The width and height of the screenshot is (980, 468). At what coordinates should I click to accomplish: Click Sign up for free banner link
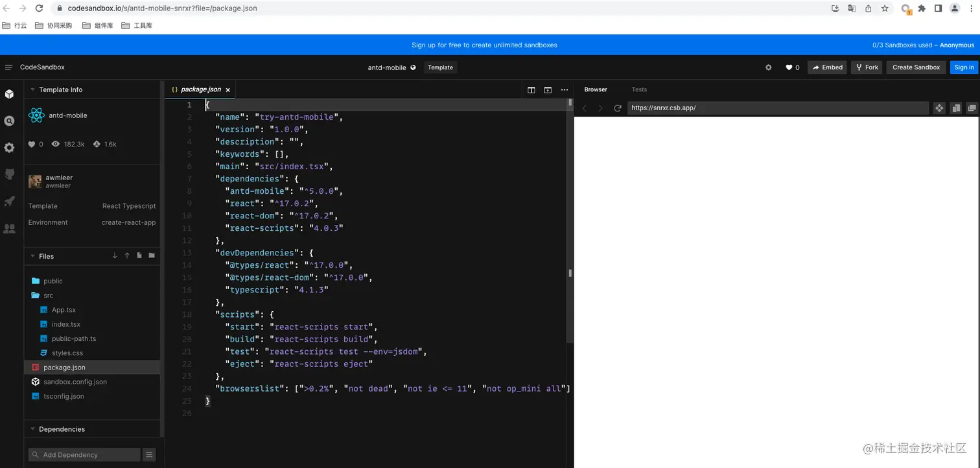(484, 45)
